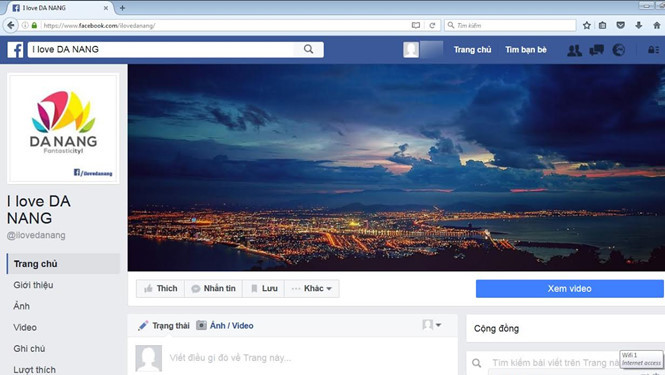This screenshot has height=375, width=665.
Task: Click the @ilovedanang username text
Action: pyautogui.click(x=36, y=235)
